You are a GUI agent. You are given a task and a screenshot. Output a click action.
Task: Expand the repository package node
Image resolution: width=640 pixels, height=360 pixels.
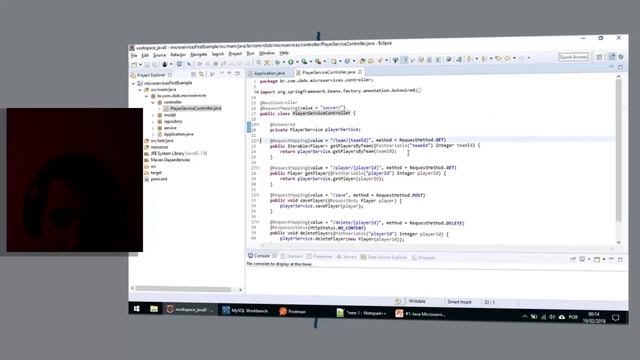pos(153,122)
